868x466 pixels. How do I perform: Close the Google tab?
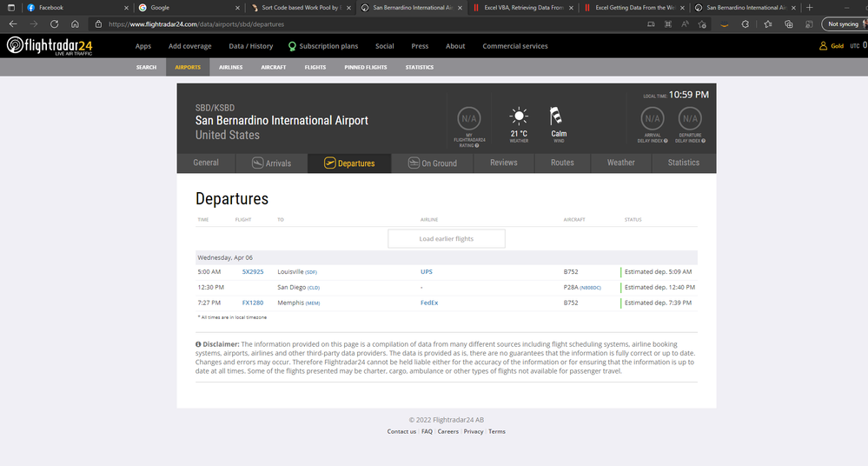click(x=237, y=8)
